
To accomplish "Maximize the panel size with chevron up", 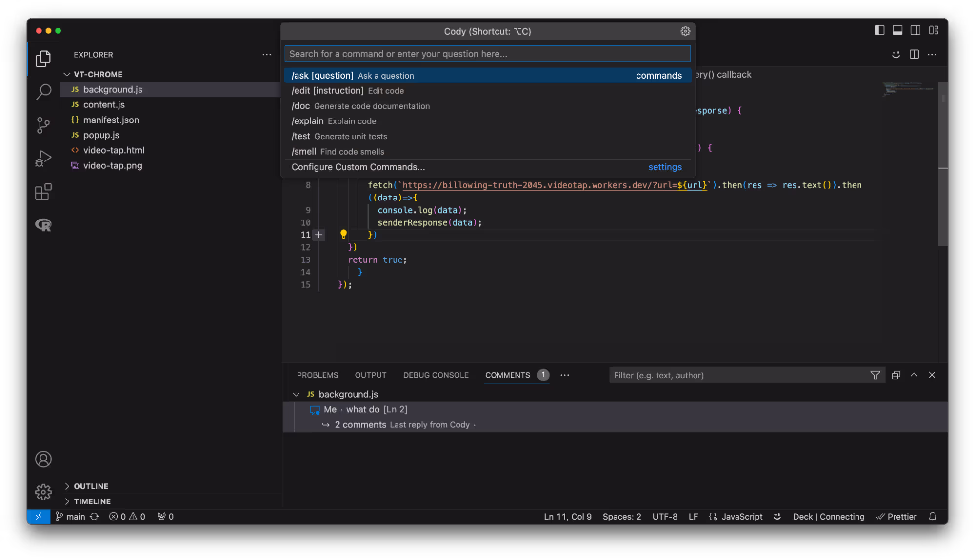I will tap(914, 375).
